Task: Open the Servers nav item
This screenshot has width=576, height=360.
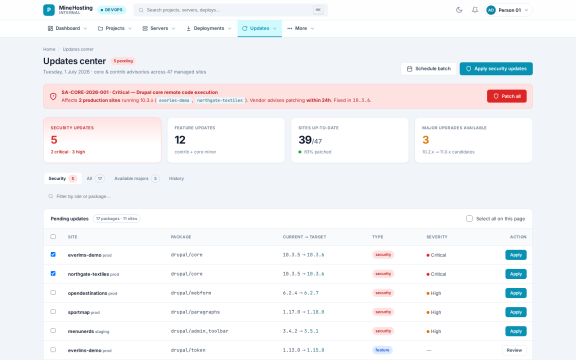Action: [x=159, y=28]
